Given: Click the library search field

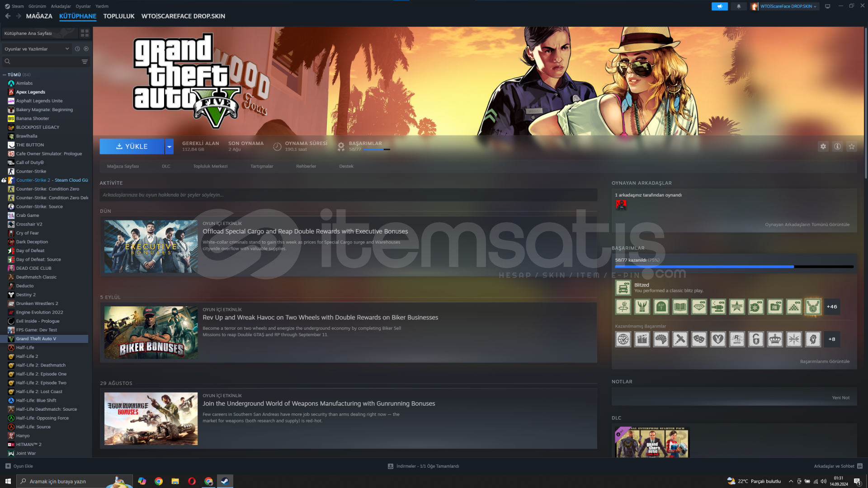Looking at the screenshot, I should [41, 61].
